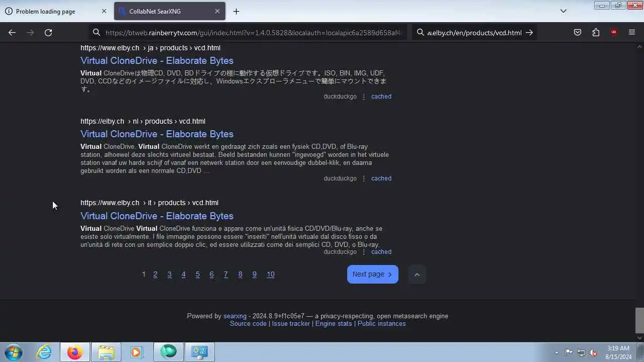The height and width of the screenshot is (362, 644).
Task: Click the Next page button
Action: pyautogui.click(x=373, y=274)
